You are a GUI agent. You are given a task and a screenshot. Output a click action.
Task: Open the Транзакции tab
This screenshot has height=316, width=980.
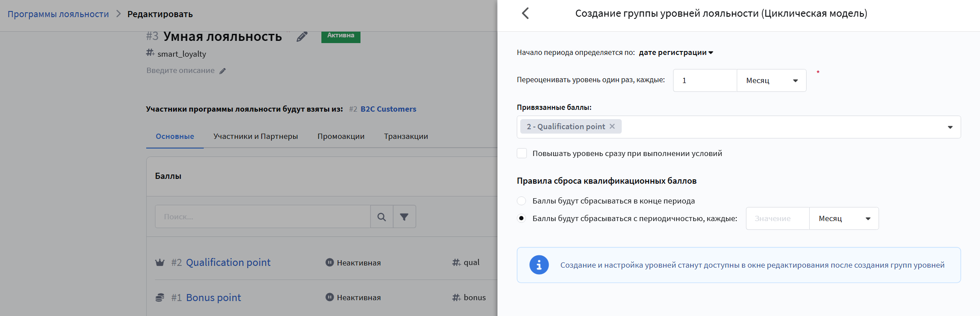point(406,136)
